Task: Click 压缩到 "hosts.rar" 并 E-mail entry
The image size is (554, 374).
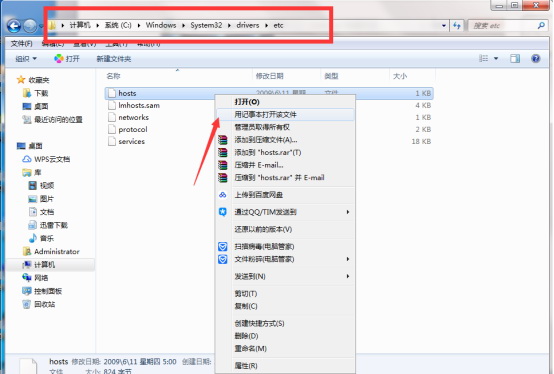Action: [x=285, y=178]
